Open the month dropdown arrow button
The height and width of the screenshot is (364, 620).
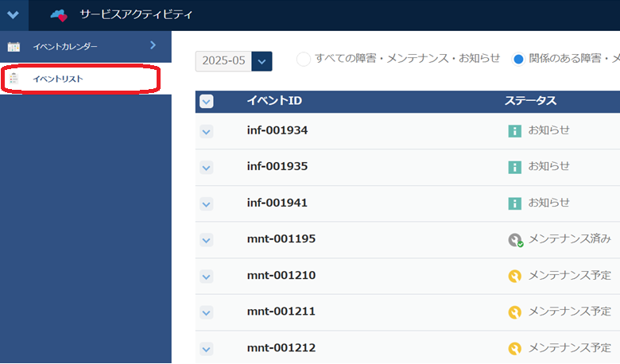pyautogui.click(x=262, y=61)
